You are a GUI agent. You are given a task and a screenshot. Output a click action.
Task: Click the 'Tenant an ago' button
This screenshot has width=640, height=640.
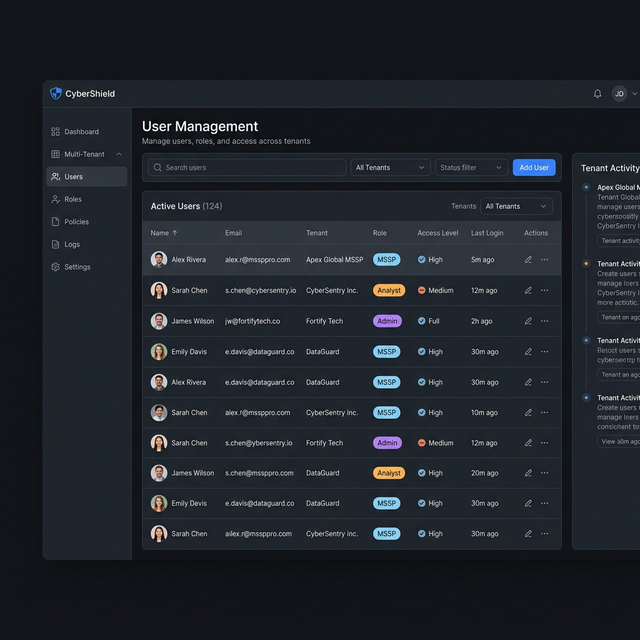pyautogui.click(x=619, y=374)
